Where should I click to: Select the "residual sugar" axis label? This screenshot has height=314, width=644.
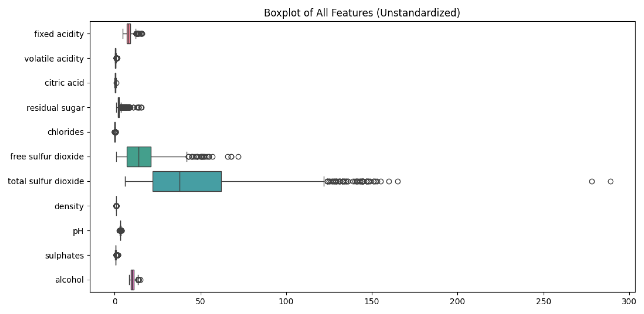[55, 108]
